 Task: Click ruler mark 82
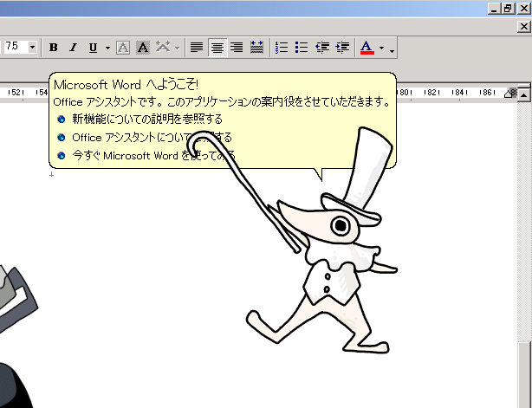click(431, 92)
